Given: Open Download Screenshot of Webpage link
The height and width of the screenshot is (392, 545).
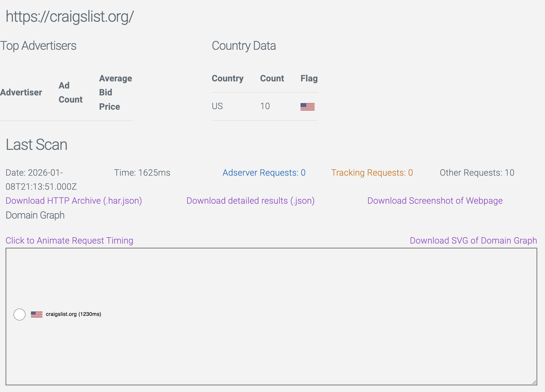Looking at the screenshot, I should pos(435,201).
